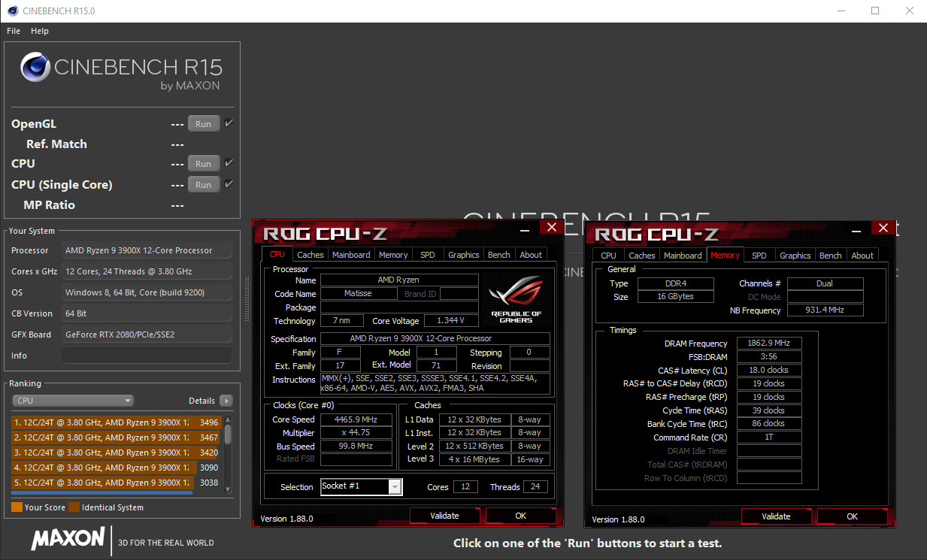Close the left CPU-Z window
Image resolution: width=927 pixels, height=560 pixels.
552,227
